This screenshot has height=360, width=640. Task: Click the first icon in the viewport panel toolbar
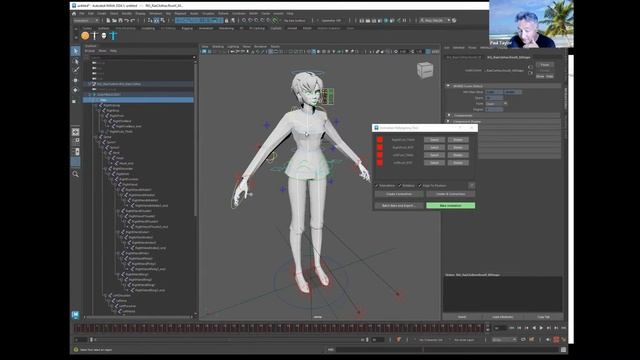pos(204,51)
